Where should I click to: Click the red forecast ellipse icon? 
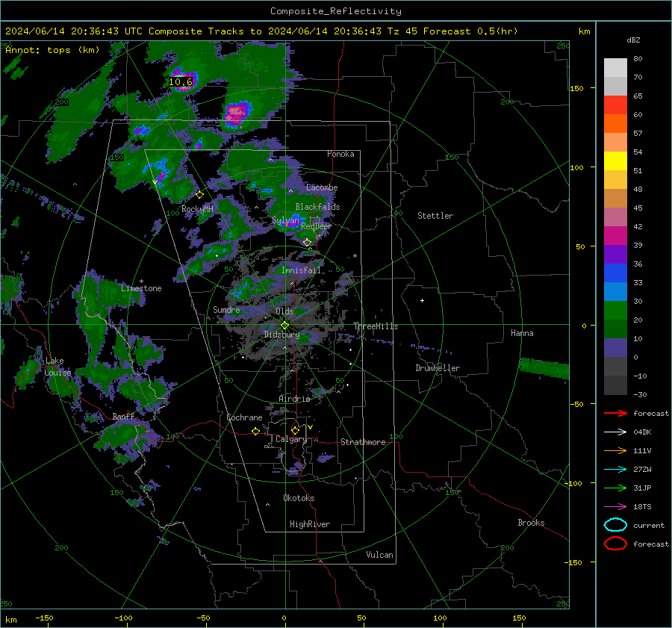[x=615, y=544]
